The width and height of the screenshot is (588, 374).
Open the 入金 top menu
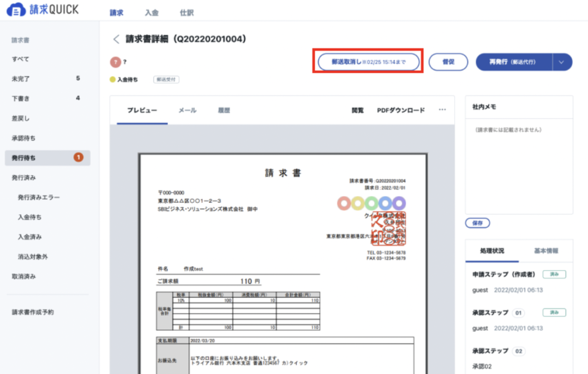(152, 13)
